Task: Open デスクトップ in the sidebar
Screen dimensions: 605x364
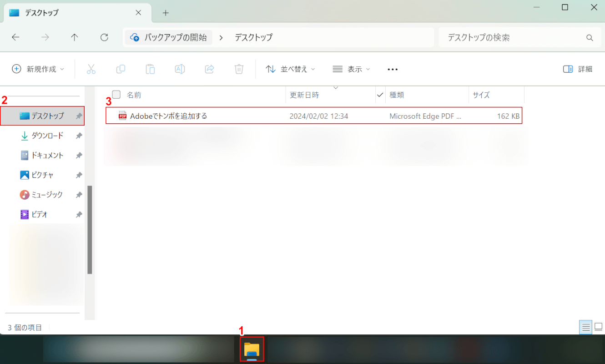Action: 42,116
